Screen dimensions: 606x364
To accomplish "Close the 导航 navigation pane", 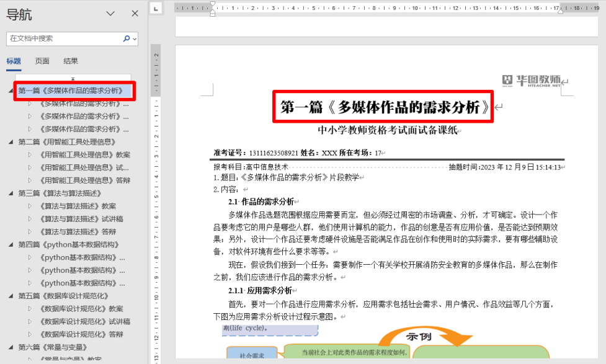I will 135,14.
